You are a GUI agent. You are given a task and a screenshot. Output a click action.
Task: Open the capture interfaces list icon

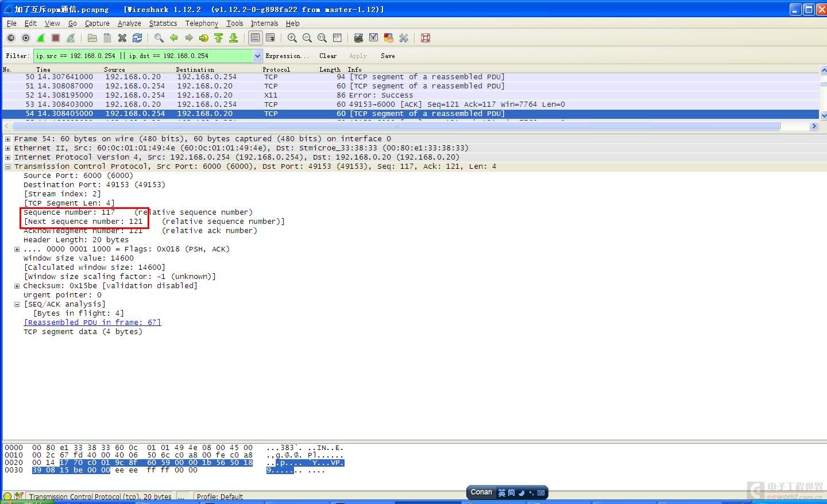(x=11, y=38)
